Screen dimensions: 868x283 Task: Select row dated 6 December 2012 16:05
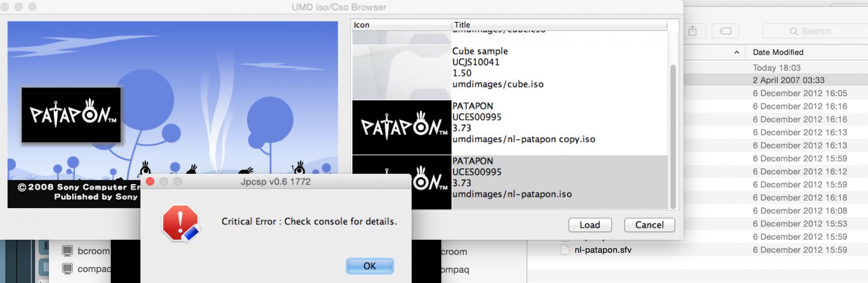(776, 93)
